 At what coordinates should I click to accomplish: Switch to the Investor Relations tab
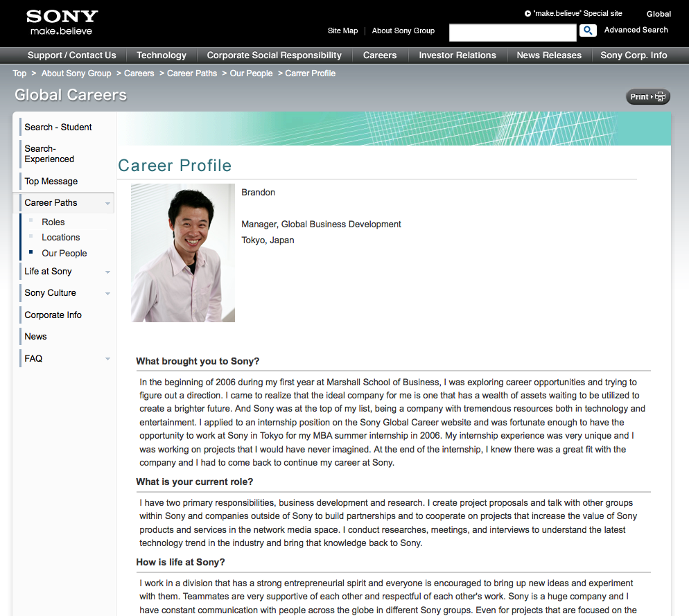[457, 55]
